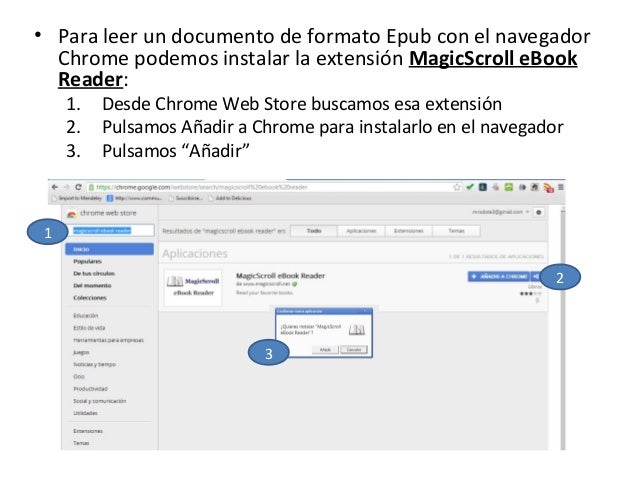The height and width of the screenshot is (479, 638).
Task: Click the RSS feed extension icon
Action: [x=548, y=188]
